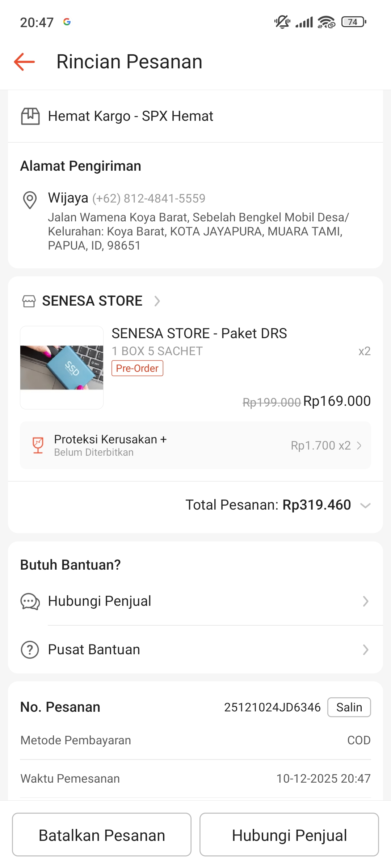The image size is (391, 868).
Task: Tap the battery indicator in status bar
Action: [x=354, y=22]
